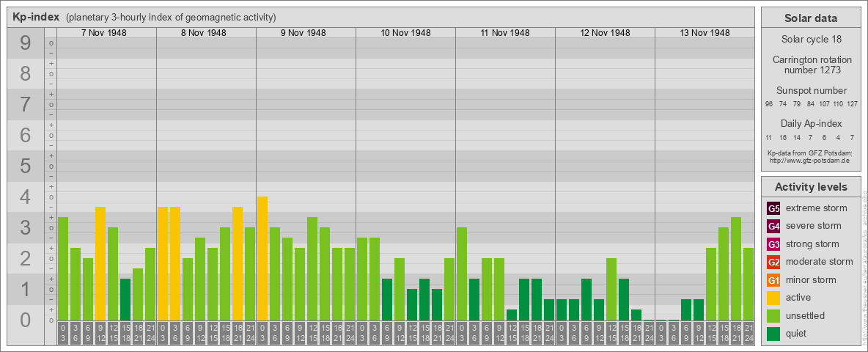Viewport: 868px width, 352px height.
Task: Click the dark green 6-9 bar on 10 Nov
Action: click(387, 299)
